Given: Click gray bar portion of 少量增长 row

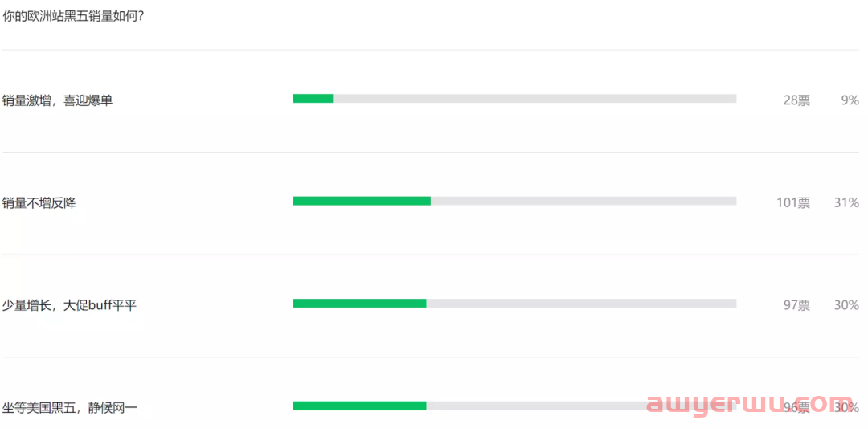Looking at the screenshot, I should click(581, 303).
